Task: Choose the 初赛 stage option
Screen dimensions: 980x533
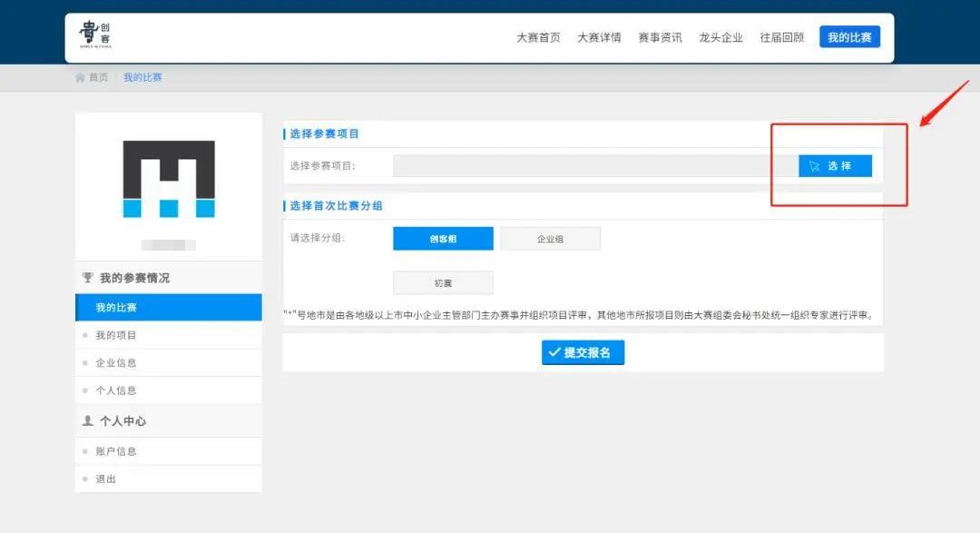Action: click(x=443, y=282)
